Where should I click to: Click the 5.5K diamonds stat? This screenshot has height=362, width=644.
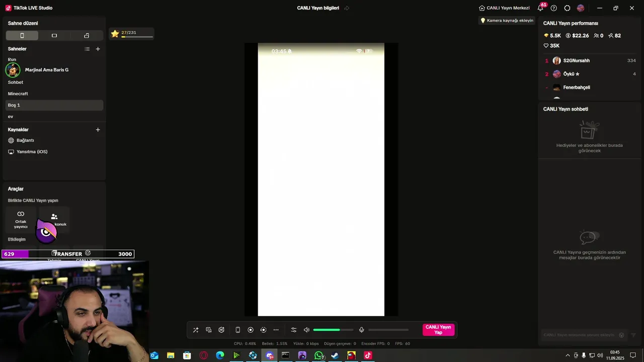coord(552,36)
